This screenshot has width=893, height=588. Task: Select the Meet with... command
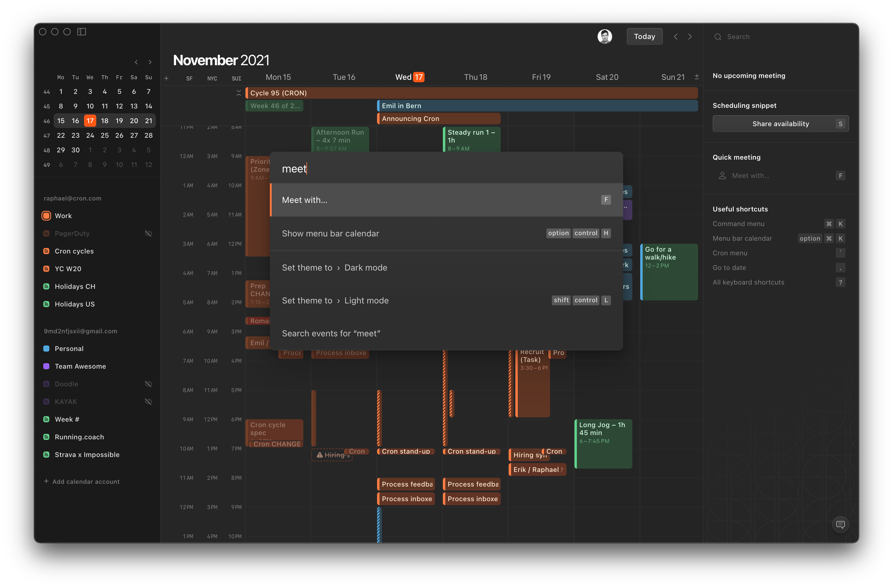click(446, 200)
